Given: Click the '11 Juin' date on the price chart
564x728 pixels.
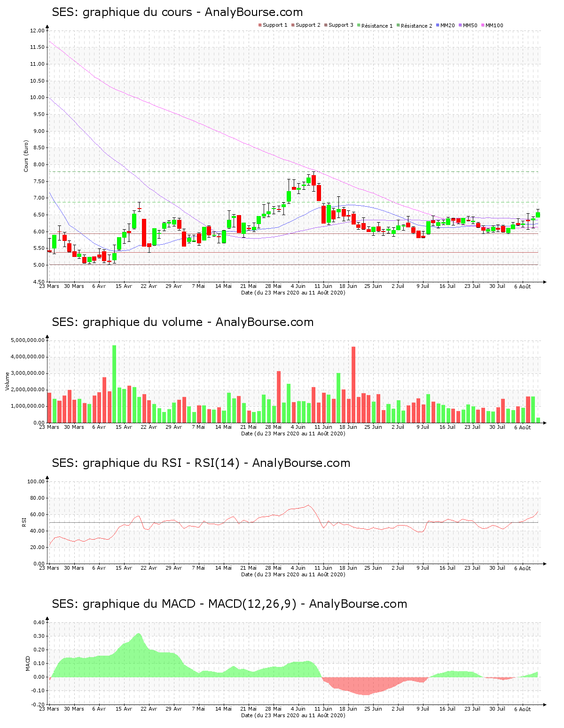Looking at the screenshot, I should pyautogui.click(x=323, y=286).
